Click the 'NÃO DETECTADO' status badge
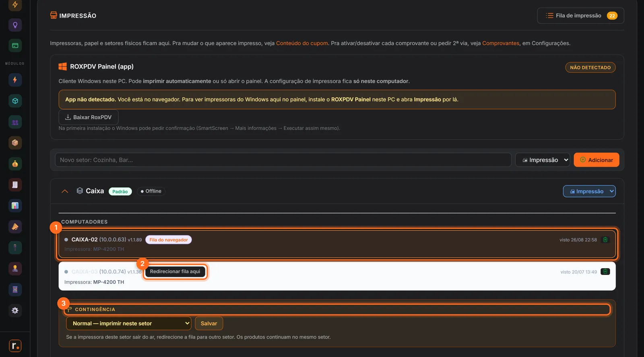 [590, 68]
